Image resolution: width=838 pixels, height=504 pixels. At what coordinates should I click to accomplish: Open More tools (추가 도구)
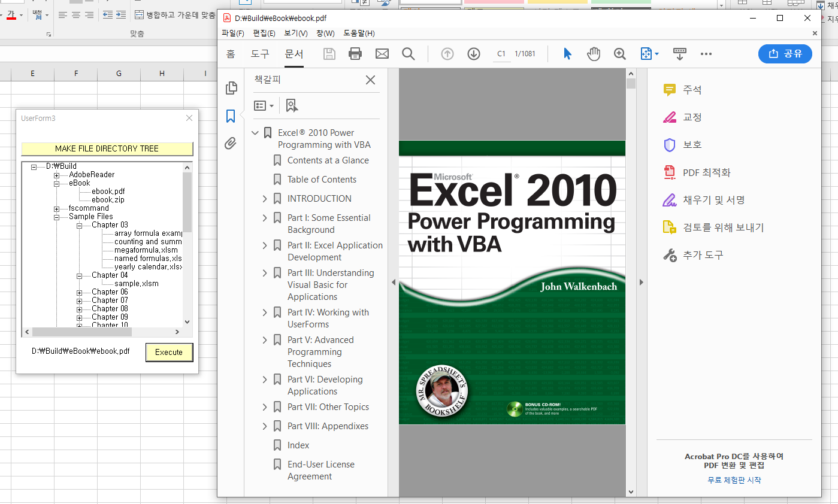[x=693, y=255]
